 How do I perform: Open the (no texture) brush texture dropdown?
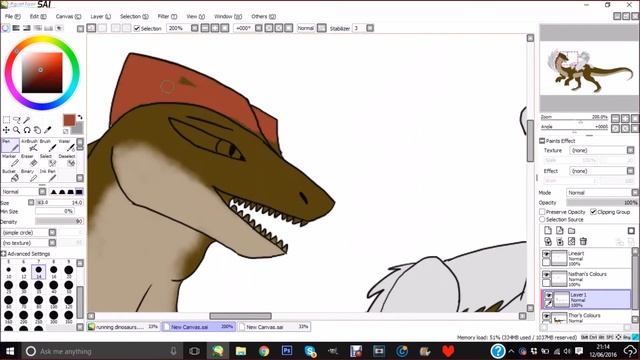point(29,243)
